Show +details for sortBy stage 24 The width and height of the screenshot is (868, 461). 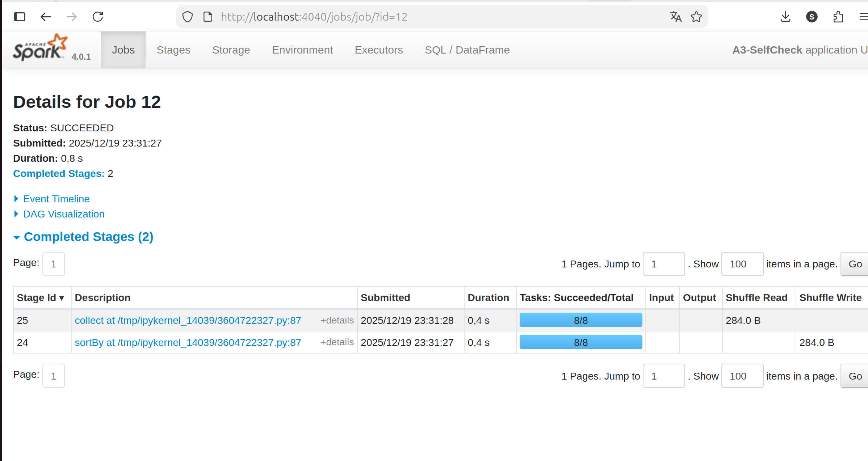point(337,342)
